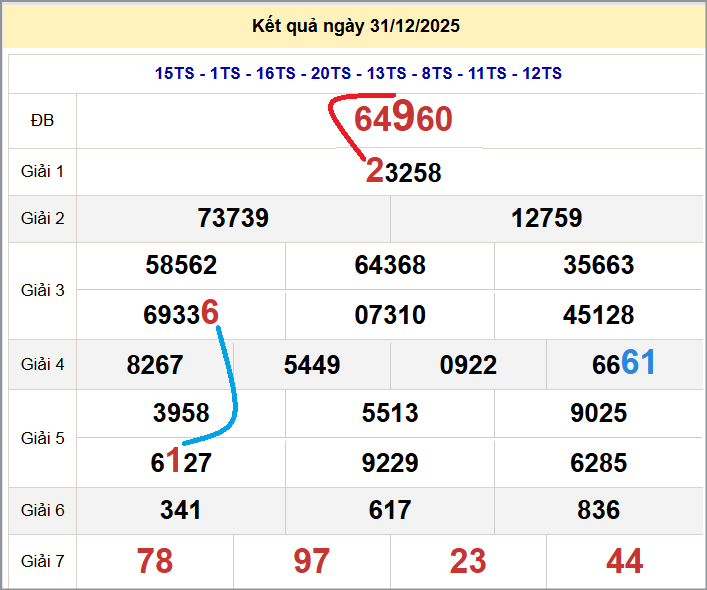Click Giải 6 number 836

pyautogui.click(x=598, y=511)
